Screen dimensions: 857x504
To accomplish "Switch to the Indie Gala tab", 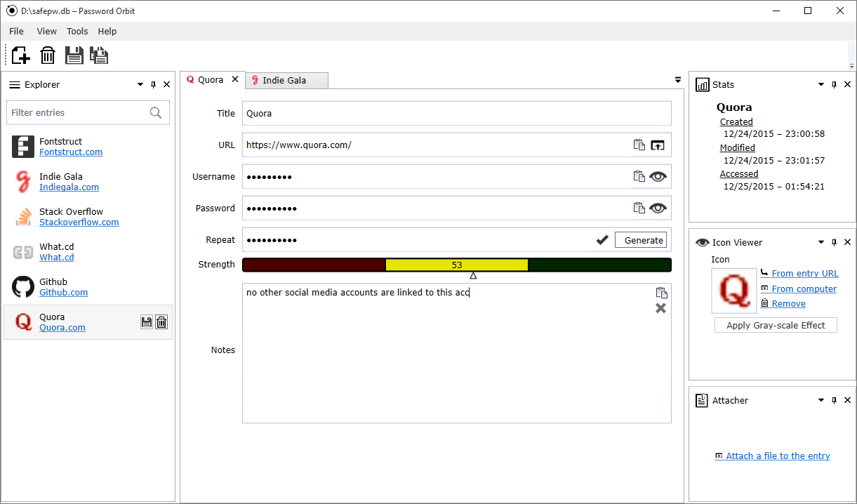I will pos(287,81).
